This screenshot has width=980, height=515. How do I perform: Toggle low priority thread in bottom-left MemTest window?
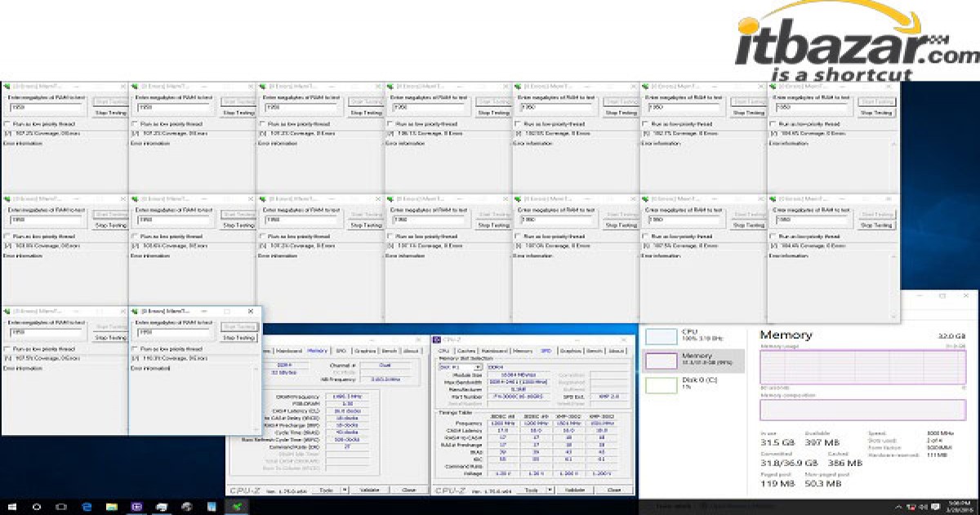click(x=7, y=349)
